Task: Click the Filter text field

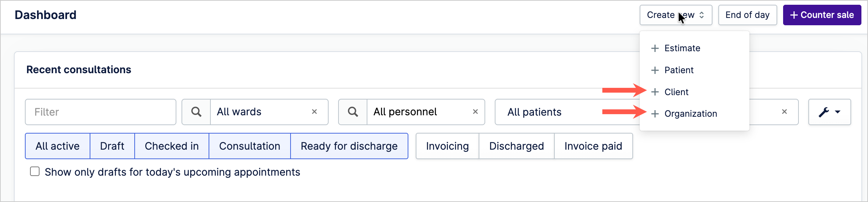Action: pos(101,112)
